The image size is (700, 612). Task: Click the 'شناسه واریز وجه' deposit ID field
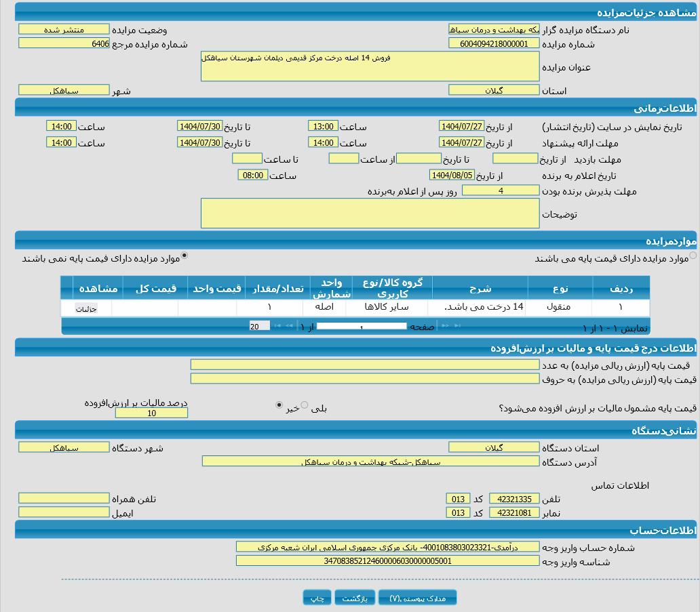387,561
